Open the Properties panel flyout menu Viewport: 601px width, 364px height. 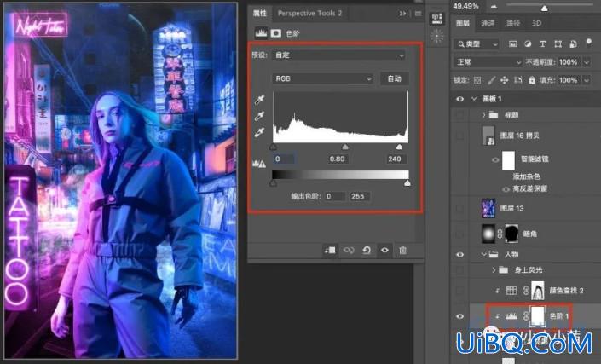click(419, 14)
